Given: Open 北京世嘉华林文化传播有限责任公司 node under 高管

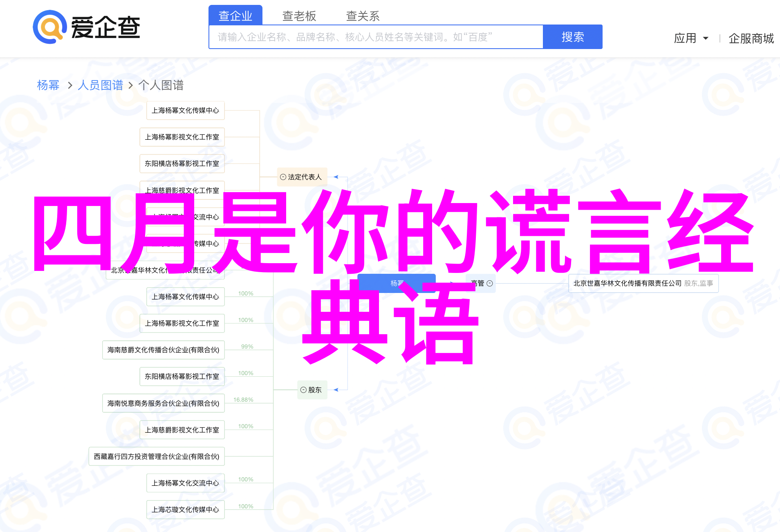Looking at the screenshot, I should 643,283.
